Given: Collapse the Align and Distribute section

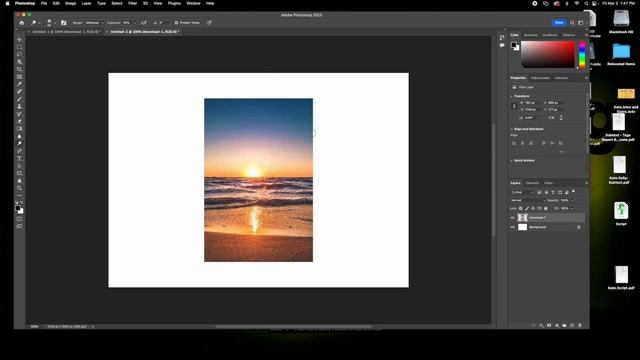Looking at the screenshot, I should pos(512,129).
